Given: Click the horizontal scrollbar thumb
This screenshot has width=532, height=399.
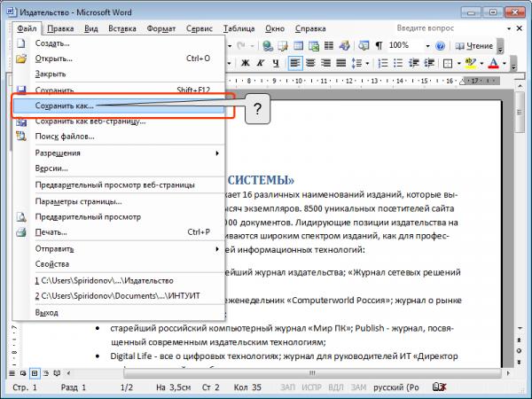Looking at the screenshot, I should (x=312, y=373).
